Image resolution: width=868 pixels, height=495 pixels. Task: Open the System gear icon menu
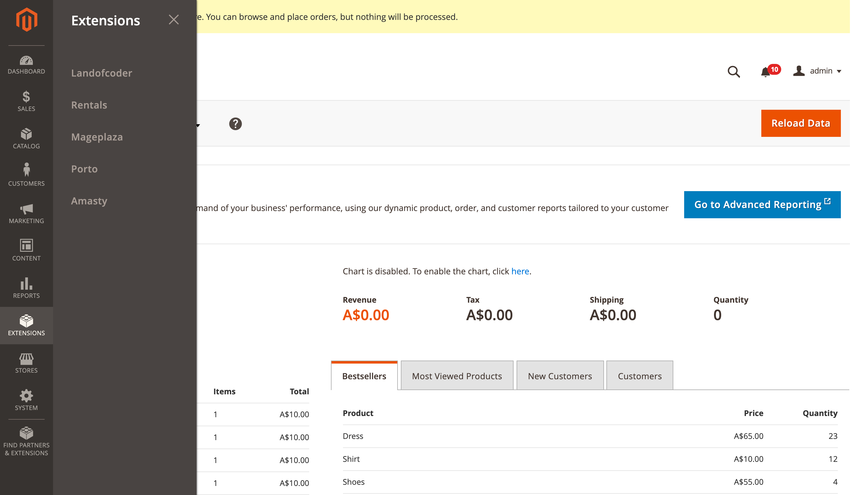26,400
